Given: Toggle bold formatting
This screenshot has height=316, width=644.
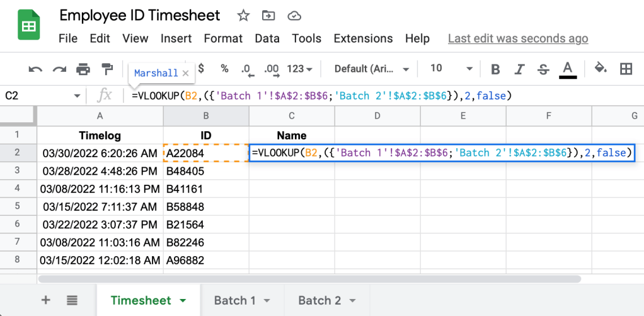Looking at the screenshot, I should click(x=495, y=69).
